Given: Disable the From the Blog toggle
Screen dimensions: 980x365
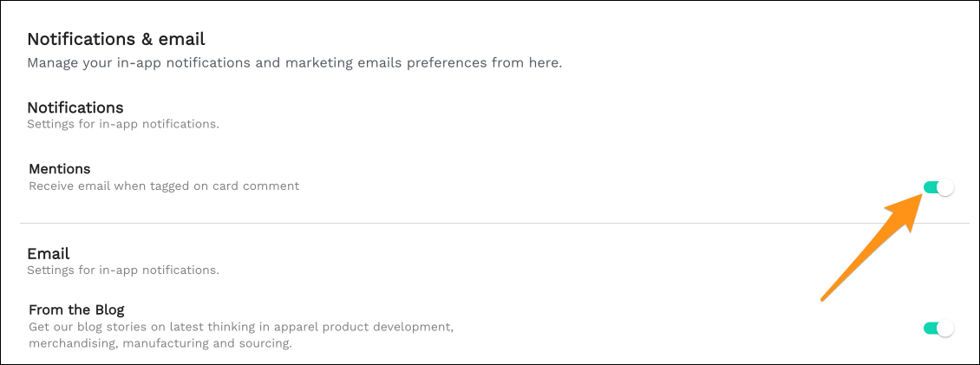Looking at the screenshot, I should (938, 328).
